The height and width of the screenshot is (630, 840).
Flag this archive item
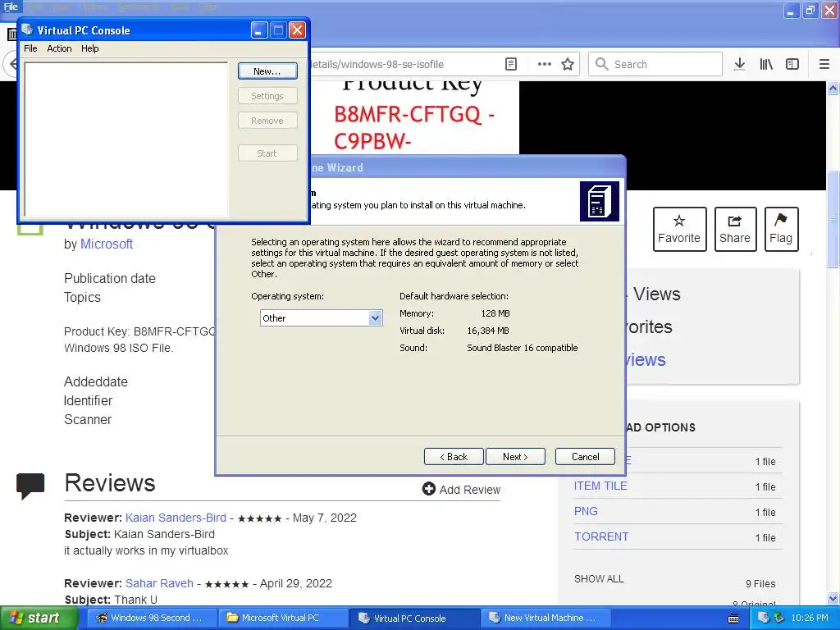(781, 230)
